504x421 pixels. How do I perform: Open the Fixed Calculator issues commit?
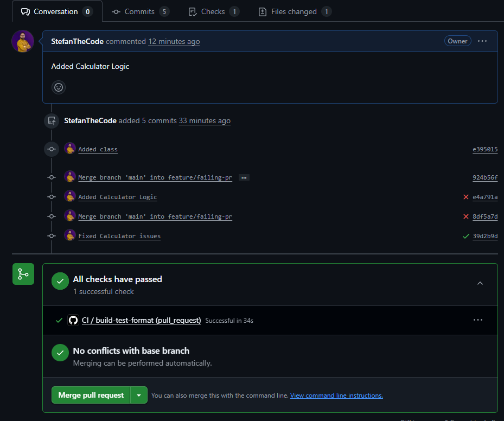[x=119, y=236]
